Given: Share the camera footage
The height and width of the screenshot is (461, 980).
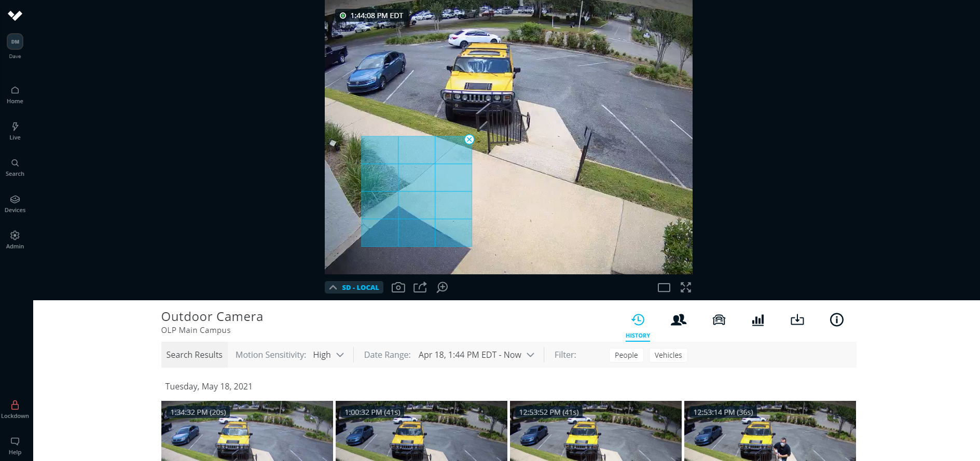Looking at the screenshot, I should 420,287.
